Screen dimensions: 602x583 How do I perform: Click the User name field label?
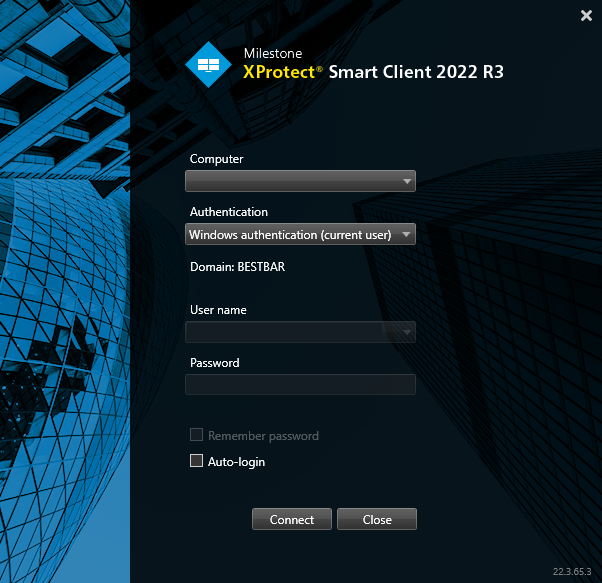tap(218, 310)
